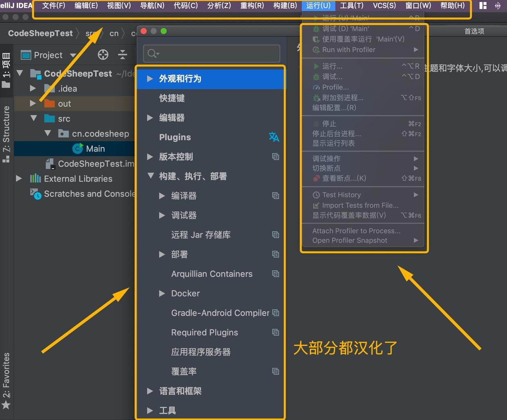Click the Bluetooth icon in the menu bar

click(x=498, y=6)
